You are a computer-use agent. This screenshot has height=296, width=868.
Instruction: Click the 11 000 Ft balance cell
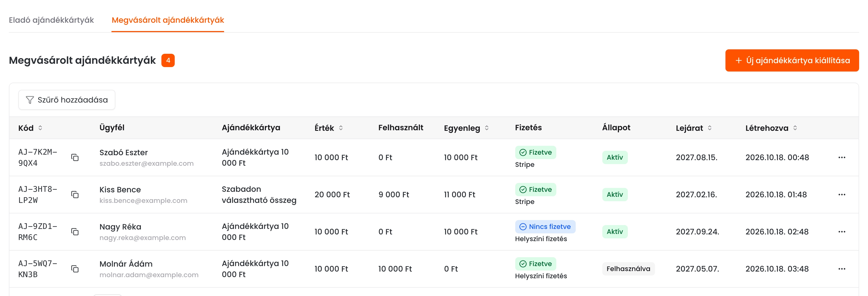[459, 195]
